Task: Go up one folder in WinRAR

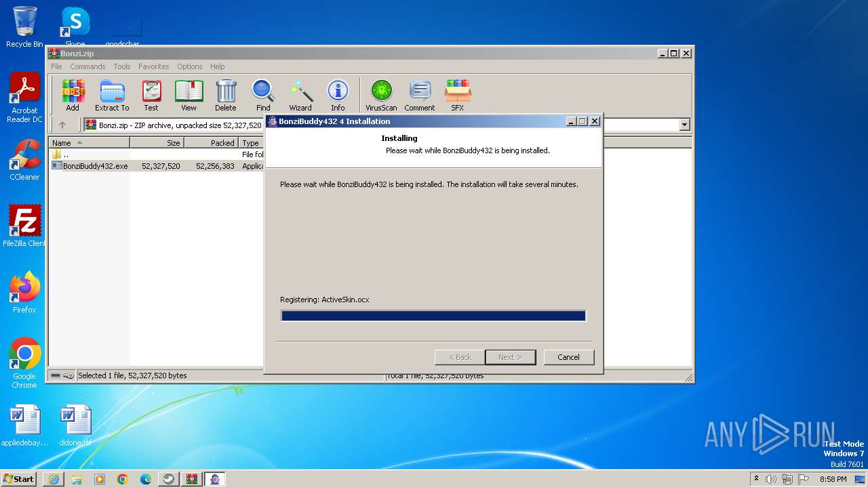Action: point(62,125)
